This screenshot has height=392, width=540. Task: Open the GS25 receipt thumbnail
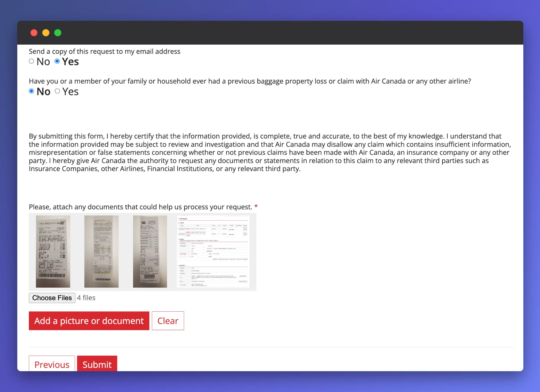tap(53, 251)
